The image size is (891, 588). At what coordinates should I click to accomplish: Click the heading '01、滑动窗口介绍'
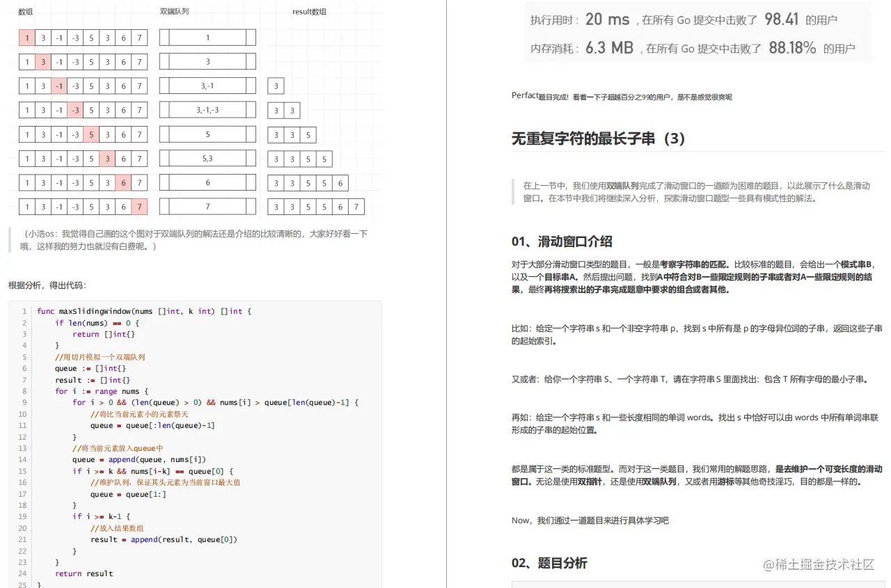pos(562,241)
